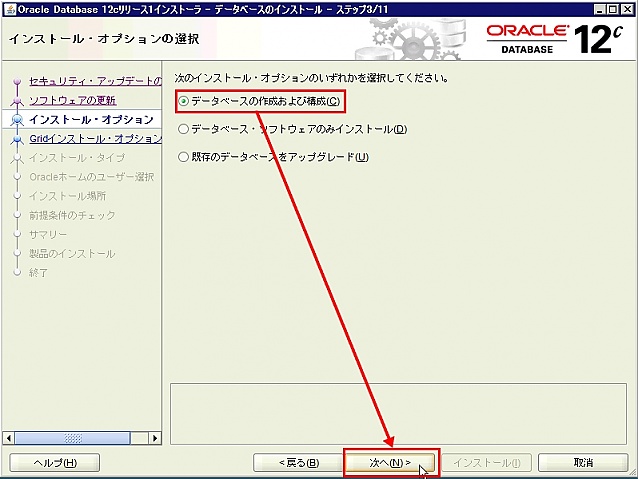Viewport: 638px width, 479px height.
Task: Click the Oracle Database 12c logo
Action: [555, 39]
